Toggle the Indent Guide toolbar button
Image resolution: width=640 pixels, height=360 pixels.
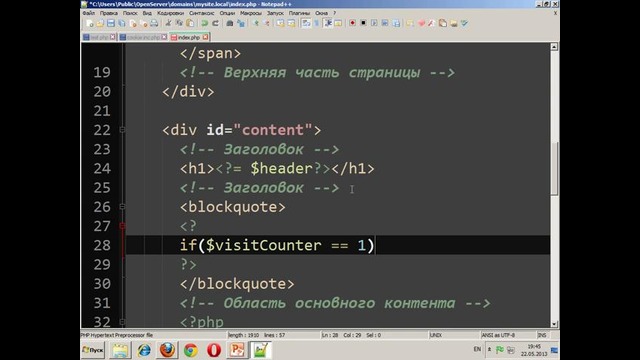point(327,23)
